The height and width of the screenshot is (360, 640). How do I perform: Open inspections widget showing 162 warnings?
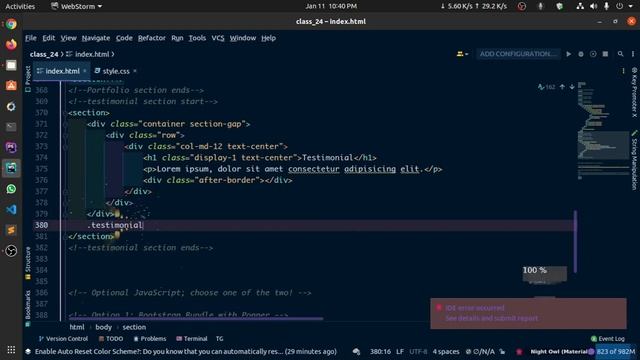pyautogui.click(x=547, y=87)
